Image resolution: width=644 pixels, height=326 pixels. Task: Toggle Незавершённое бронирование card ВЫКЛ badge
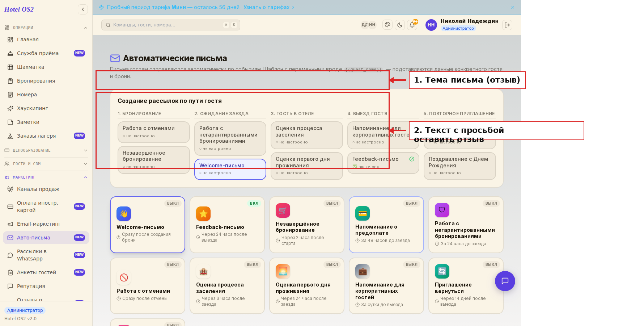point(332,203)
